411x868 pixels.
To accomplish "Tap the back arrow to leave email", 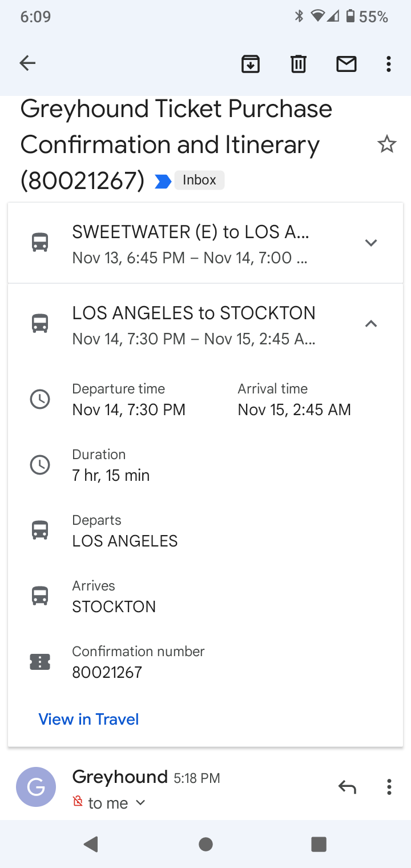I will [x=27, y=63].
